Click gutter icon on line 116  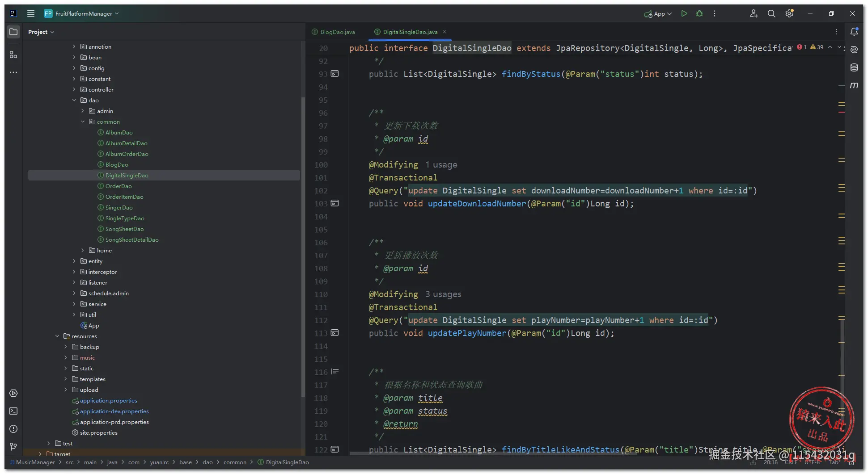pyautogui.click(x=335, y=371)
